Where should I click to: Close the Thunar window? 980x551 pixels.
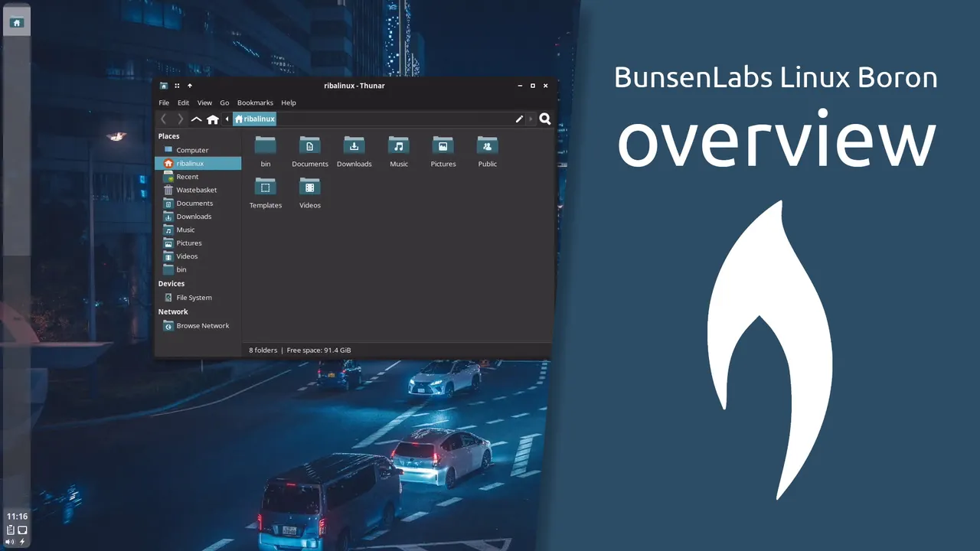pos(546,86)
